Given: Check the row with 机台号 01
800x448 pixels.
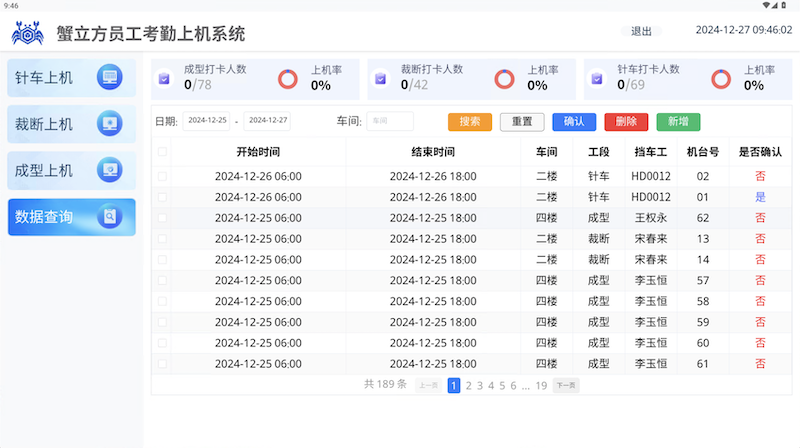Looking at the screenshot, I should click(x=162, y=197).
